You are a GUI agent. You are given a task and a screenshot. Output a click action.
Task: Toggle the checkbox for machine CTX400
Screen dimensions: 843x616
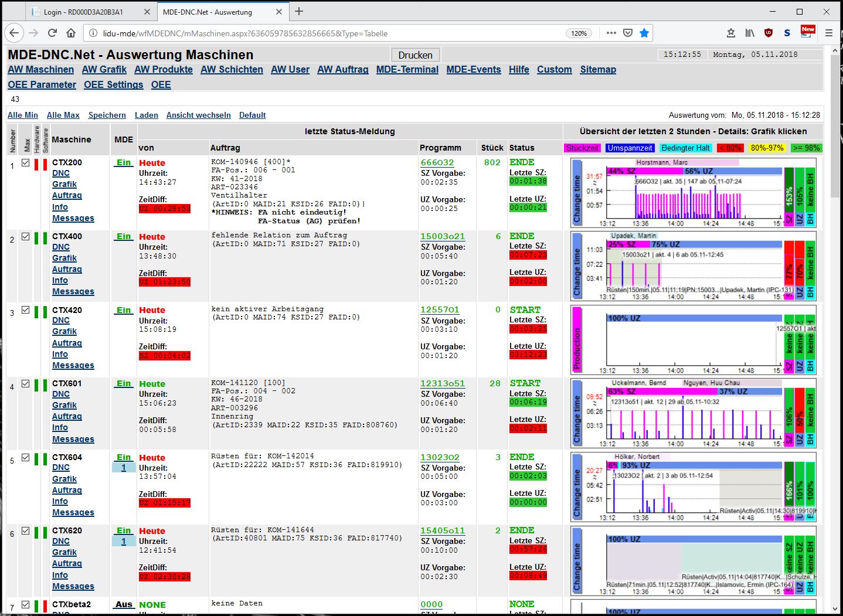pos(25,237)
